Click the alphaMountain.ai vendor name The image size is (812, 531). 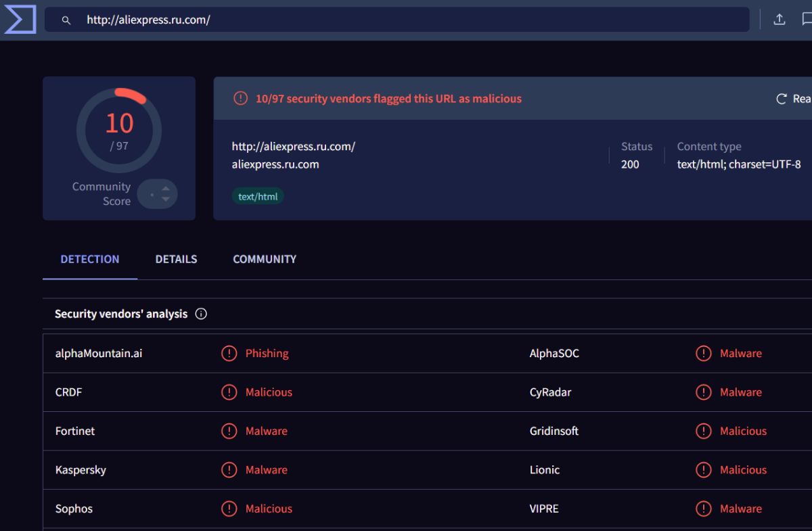coord(99,353)
